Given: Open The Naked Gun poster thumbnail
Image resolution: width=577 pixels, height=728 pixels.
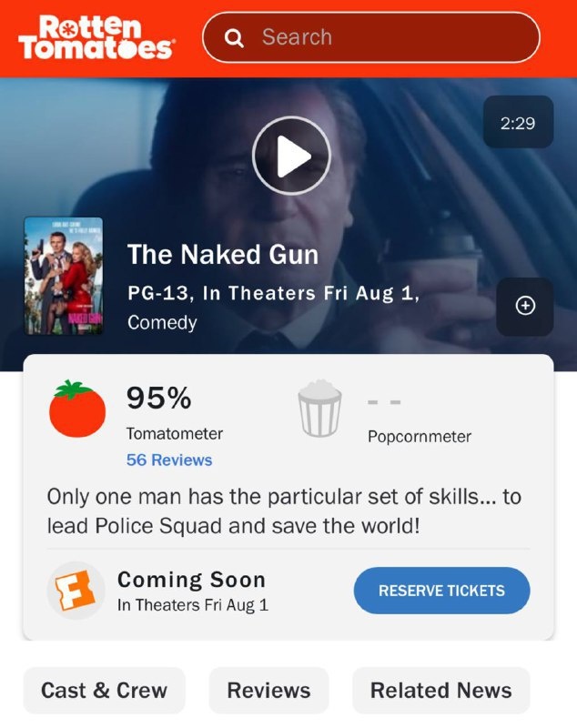Looking at the screenshot, I should [64, 276].
